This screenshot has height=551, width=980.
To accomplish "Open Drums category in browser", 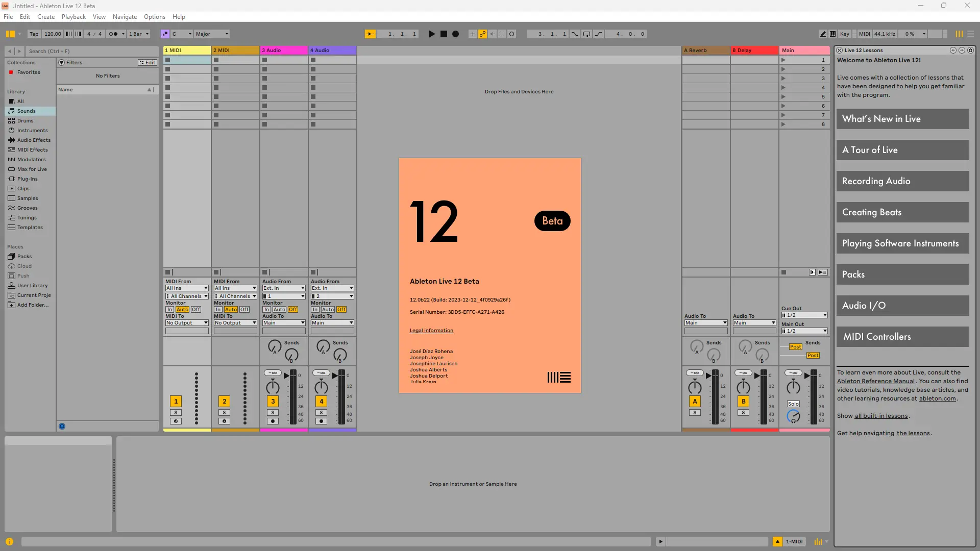I will 25,121.
